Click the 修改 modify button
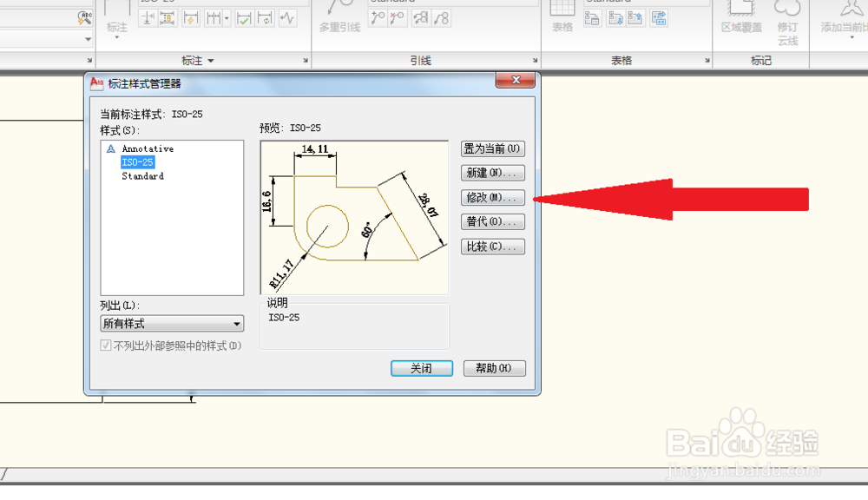Screen dimensions: 868x500 [x=493, y=197]
